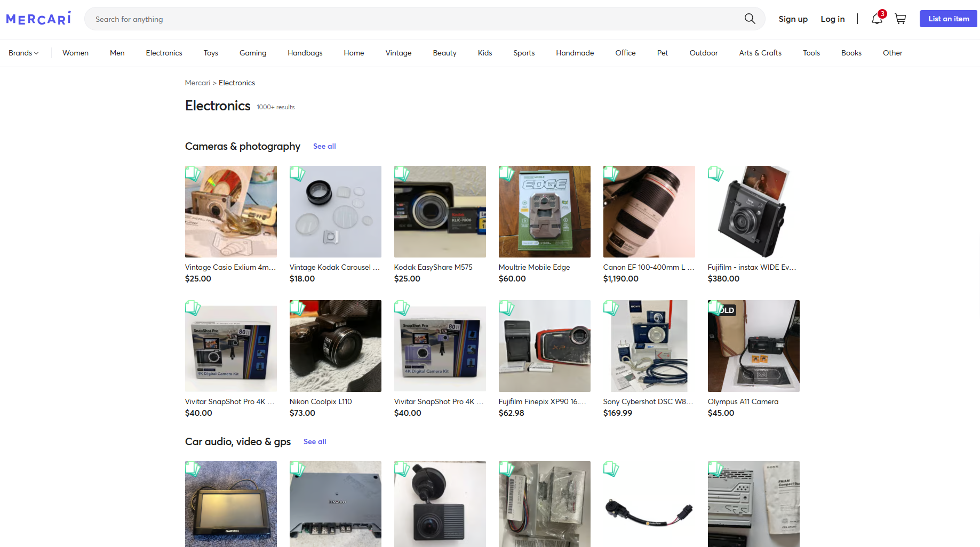The width and height of the screenshot is (980, 547).
Task: Open the Kids category
Action: click(x=485, y=53)
